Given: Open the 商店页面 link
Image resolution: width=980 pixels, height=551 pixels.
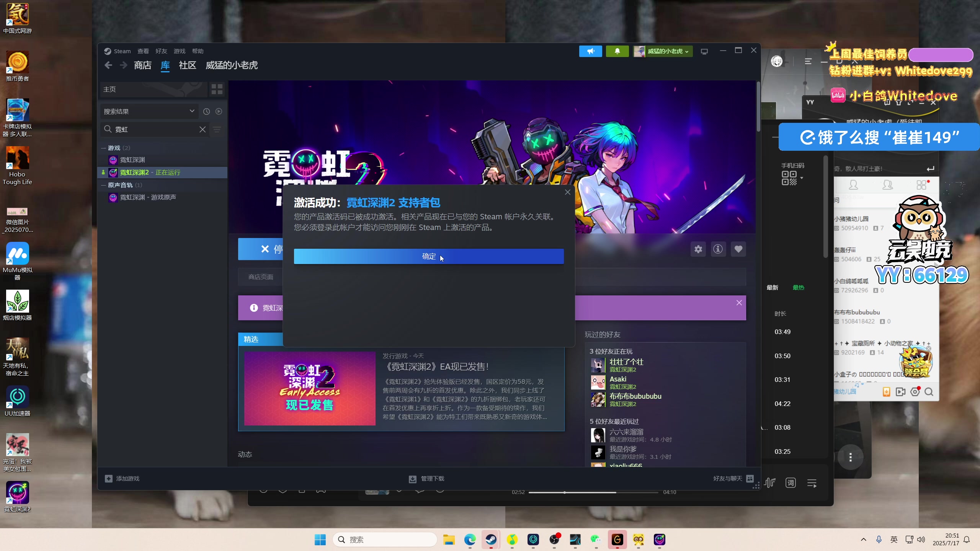Looking at the screenshot, I should [x=261, y=277].
